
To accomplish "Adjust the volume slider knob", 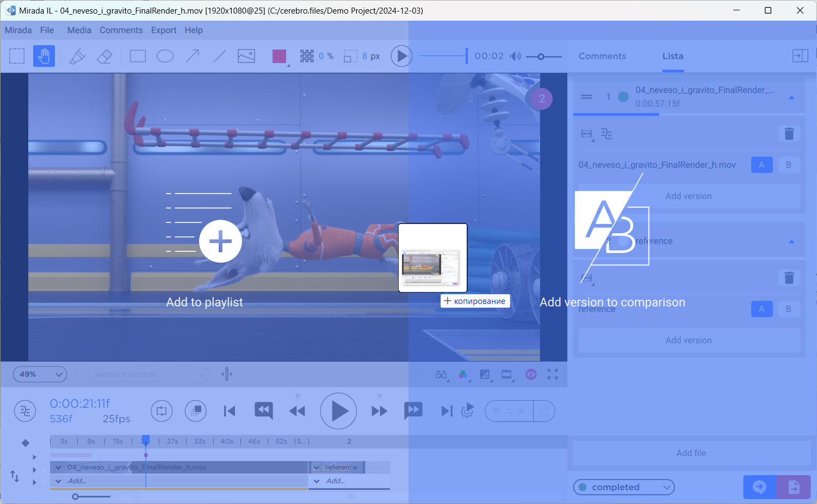I will (x=541, y=57).
